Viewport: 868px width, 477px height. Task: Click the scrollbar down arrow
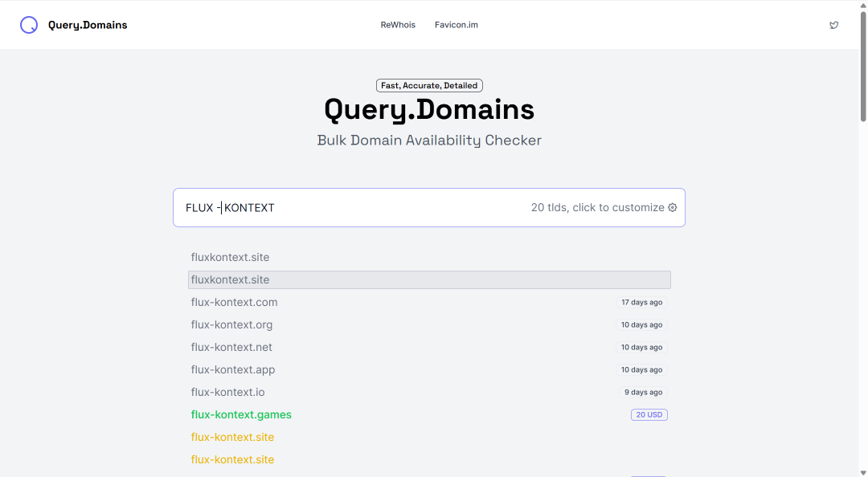[x=863, y=473]
